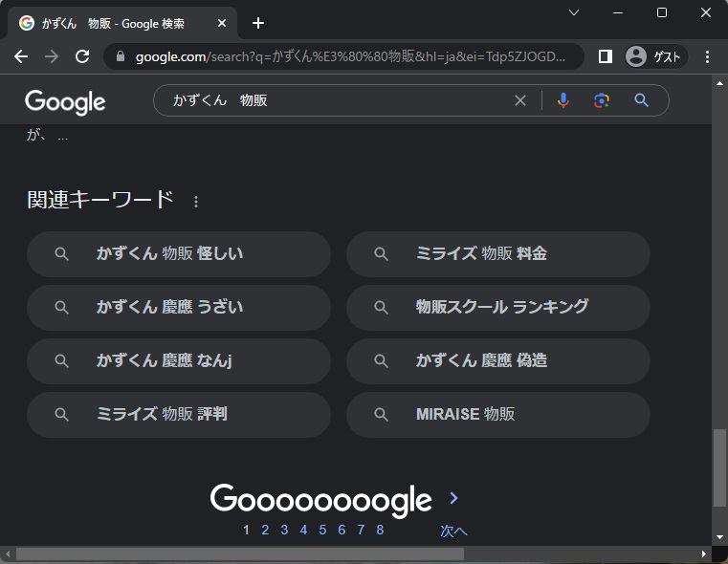Open the tab search chevron
The width and height of the screenshot is (728, 564).
[x=574, y=12]
